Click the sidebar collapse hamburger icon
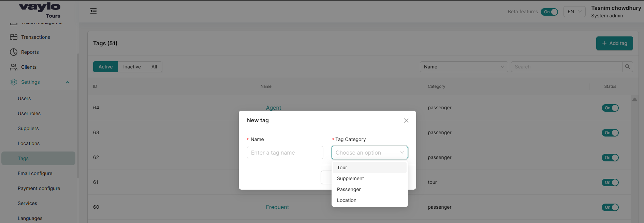This screenshot has height=223, width=644. pyautogui.click(x=93, y=11)
